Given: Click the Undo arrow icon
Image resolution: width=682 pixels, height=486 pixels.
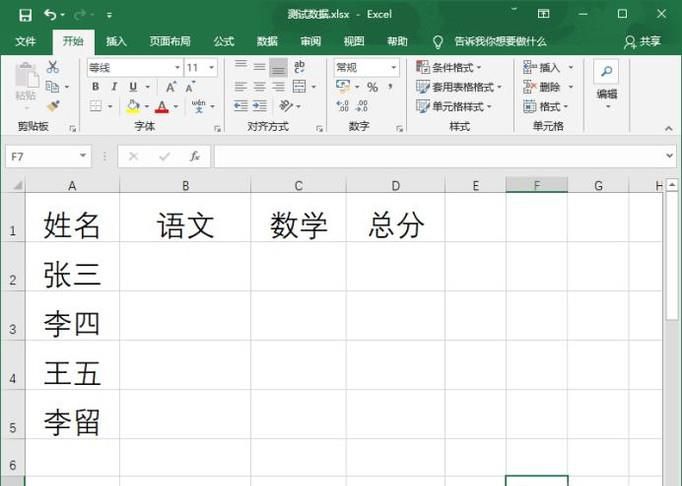Looking at the screenshot, I should point(50,15).
